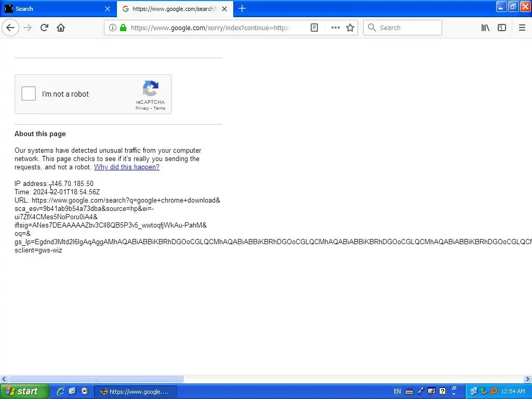532x399 pixels.
Task: Click the language bar keyboard icon
Action: pyautogui.click(x=409, y=392)
